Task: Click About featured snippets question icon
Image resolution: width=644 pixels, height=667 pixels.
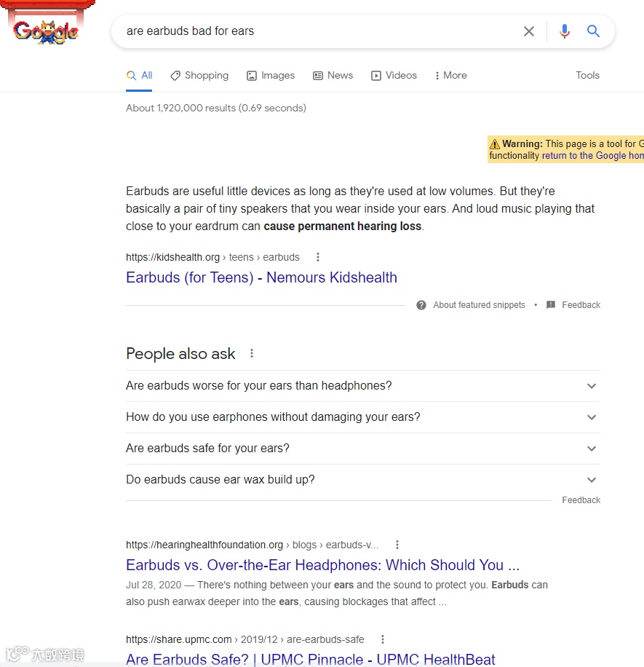Action: pos(421,305)
